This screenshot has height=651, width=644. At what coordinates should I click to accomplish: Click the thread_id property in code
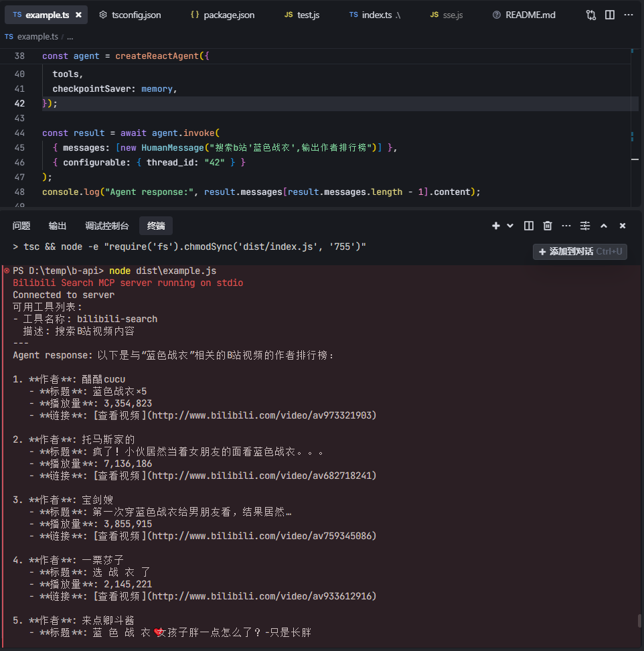point(169,162)
